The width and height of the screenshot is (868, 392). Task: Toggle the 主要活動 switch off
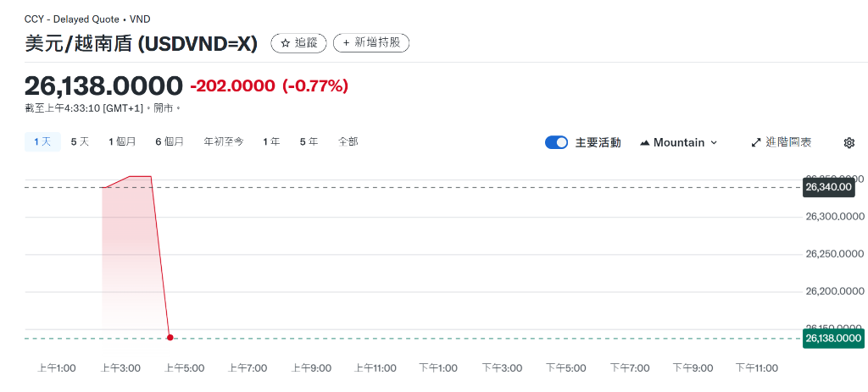(x=556, y=142)
